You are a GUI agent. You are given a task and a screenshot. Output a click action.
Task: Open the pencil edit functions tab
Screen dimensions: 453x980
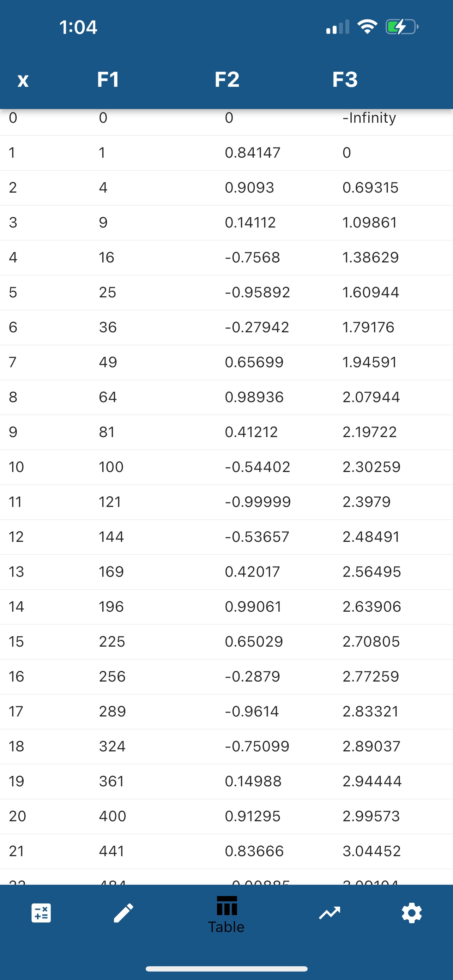[123, 913]
